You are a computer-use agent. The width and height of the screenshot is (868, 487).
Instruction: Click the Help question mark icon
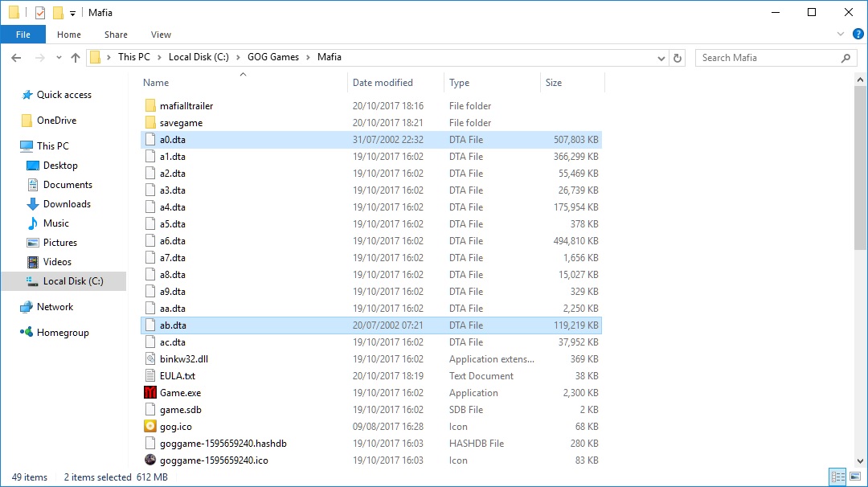click(x=858, y=35)
